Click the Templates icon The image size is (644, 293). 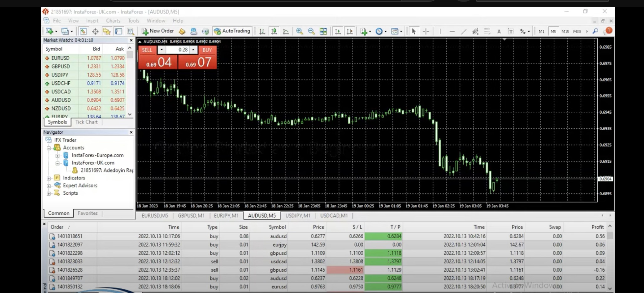[x=395, y=31]
